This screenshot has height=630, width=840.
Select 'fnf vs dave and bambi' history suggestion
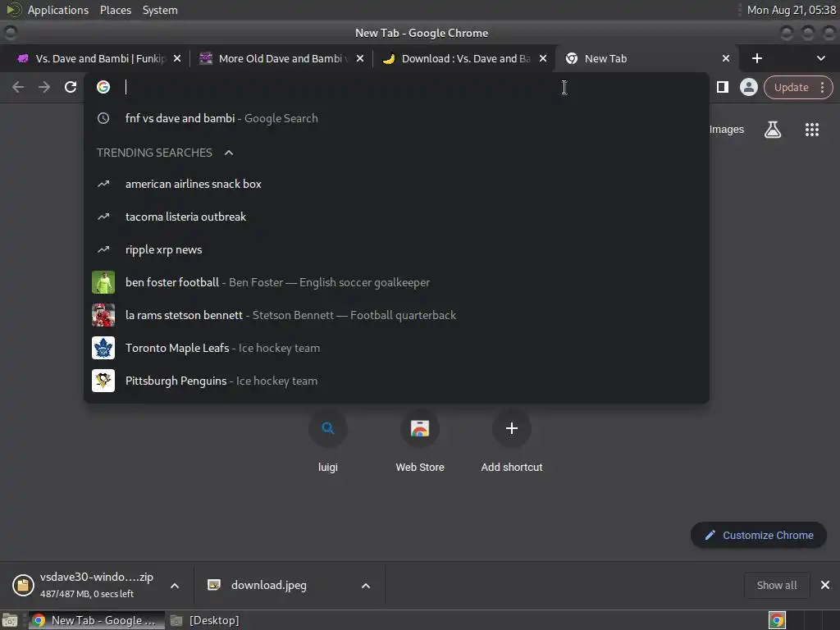(396, 118)
